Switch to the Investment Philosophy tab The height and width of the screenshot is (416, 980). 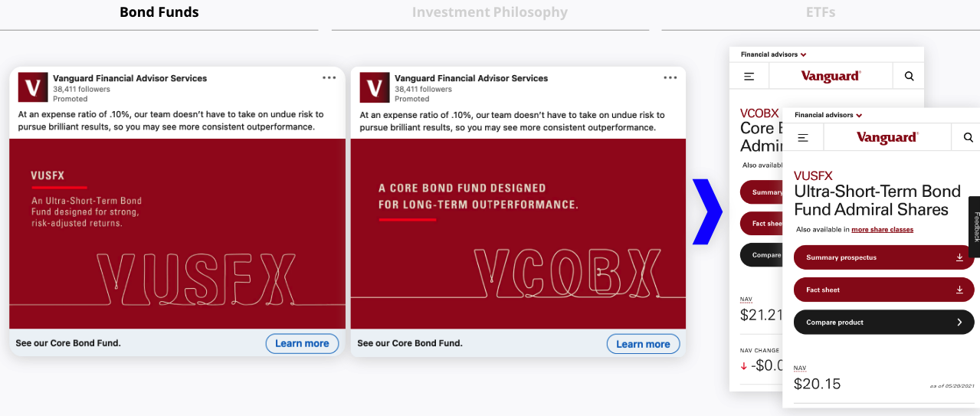coord(490,12)
